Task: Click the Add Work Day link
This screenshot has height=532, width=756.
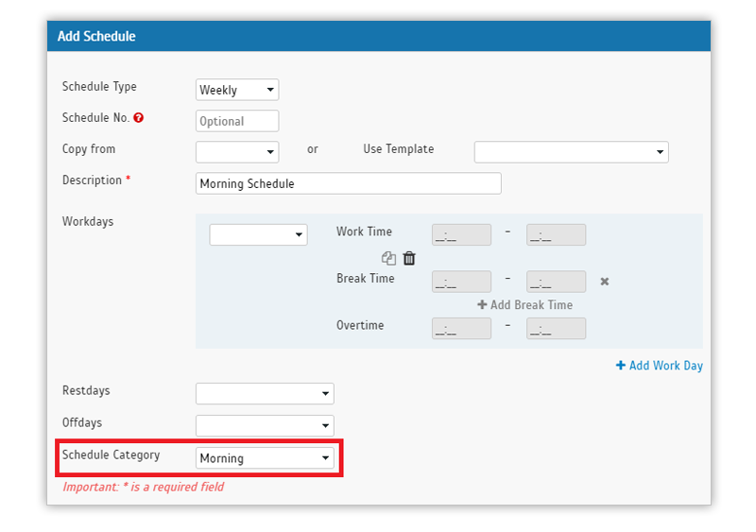Action: [x=659, y=366]
